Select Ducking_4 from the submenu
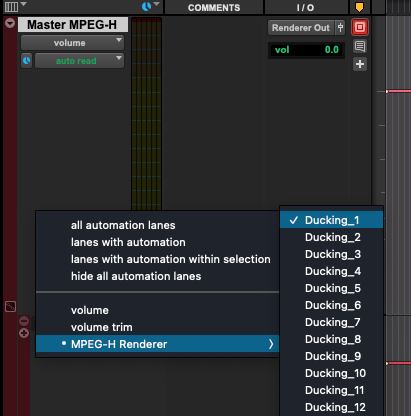Viewport: 411px width, 416px height. pos(332,271)
